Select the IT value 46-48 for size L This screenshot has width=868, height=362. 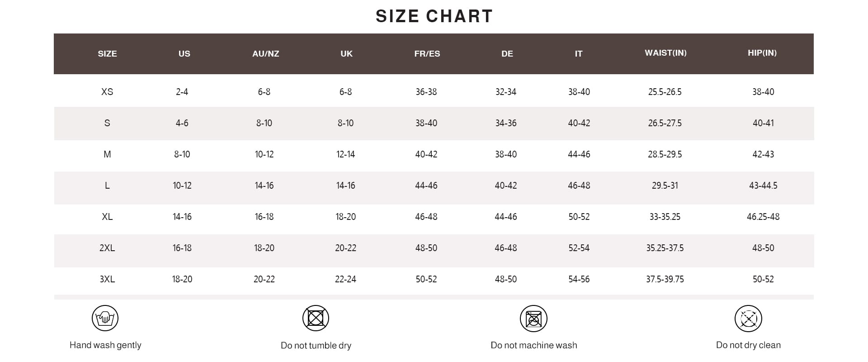coord(579,186)
